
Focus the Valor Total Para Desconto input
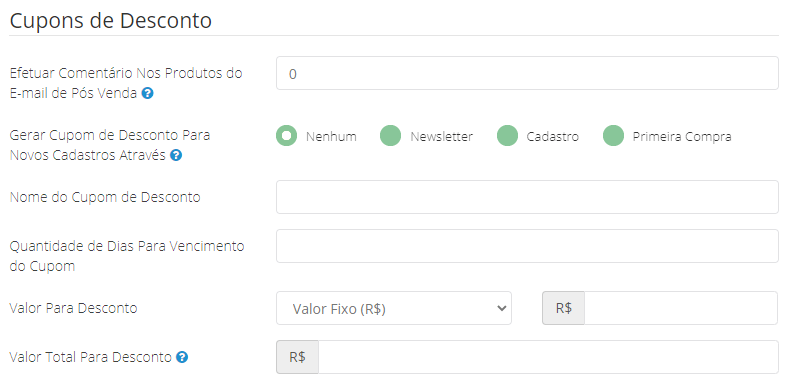pos(548,357)
